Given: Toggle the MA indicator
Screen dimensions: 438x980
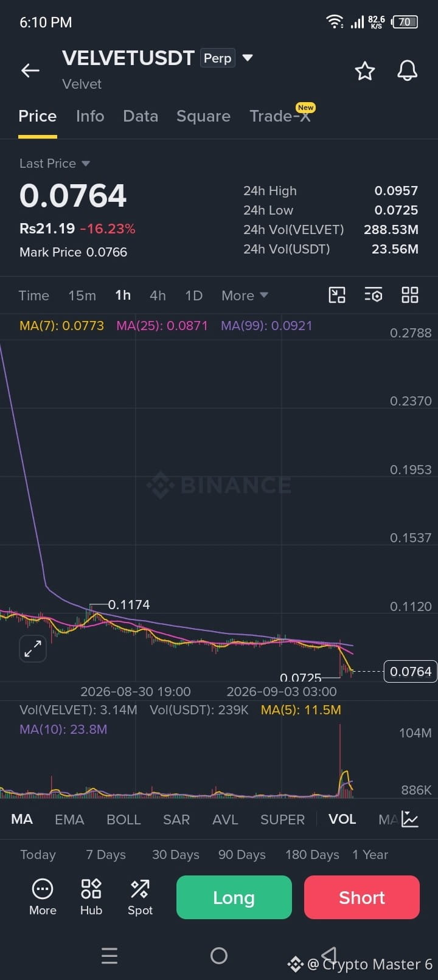Looking at the screenshot, I should pyautogui.click(x=22, y=820).
